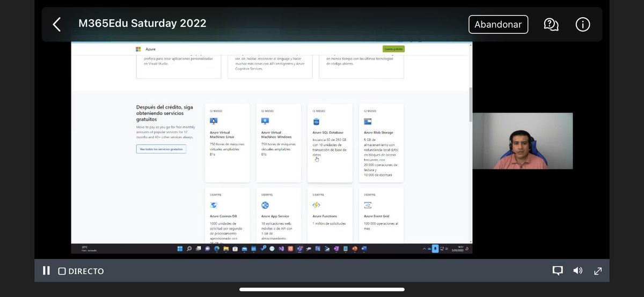The height and width of the screenshot is (297, 644).
Task: Pause the live stream
Action: tap(46, 271)
